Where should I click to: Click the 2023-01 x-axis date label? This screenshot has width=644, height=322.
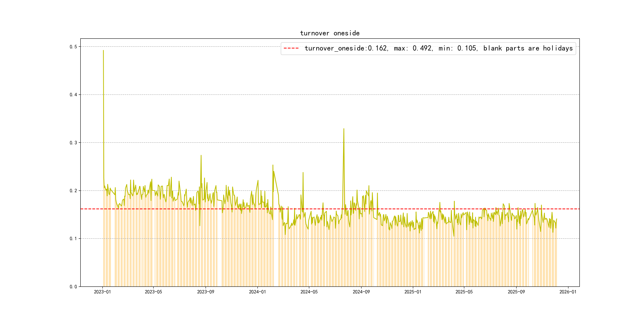coord(102,292)
